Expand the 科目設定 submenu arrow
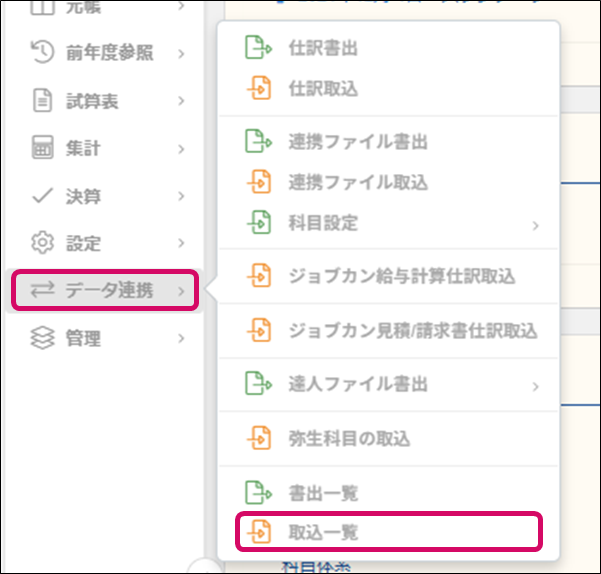 pos(536,224)
